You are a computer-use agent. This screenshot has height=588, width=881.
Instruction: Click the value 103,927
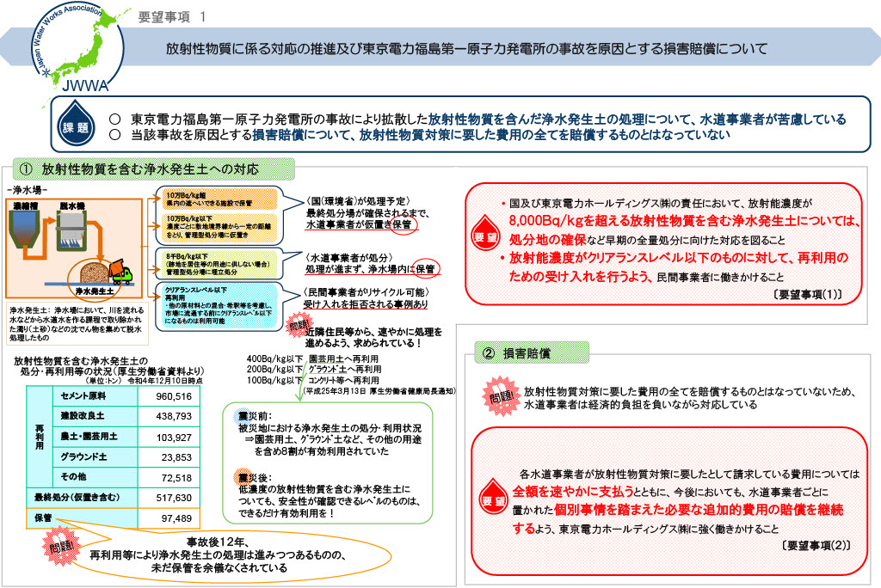click(x=174, y=438)
